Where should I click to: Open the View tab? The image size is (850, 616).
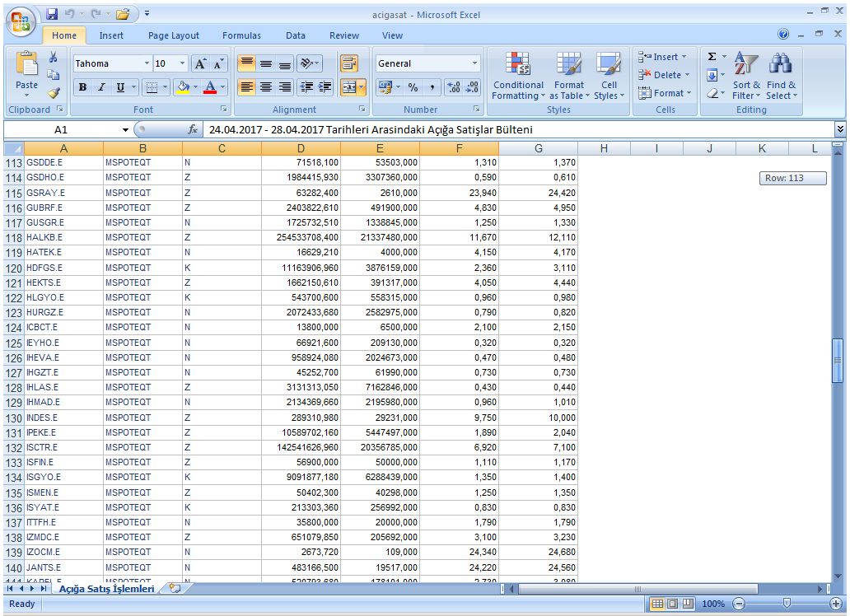pos(392,35)
